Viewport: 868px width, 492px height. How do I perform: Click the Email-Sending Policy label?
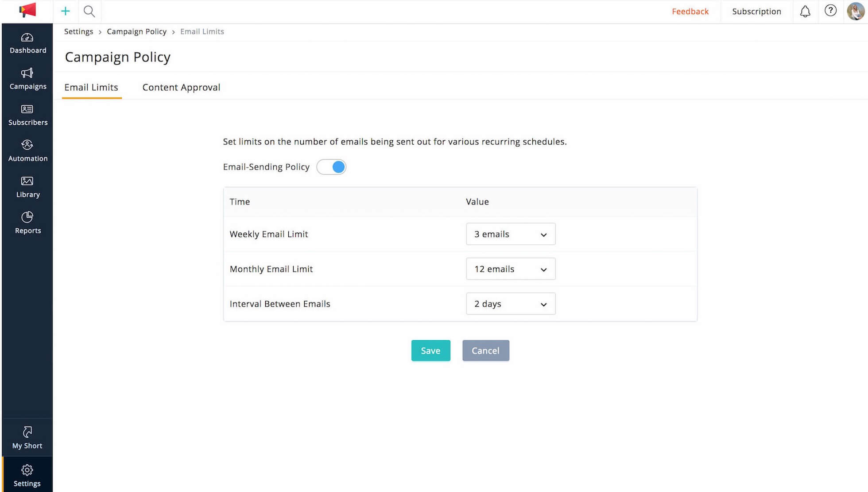click(266, 167)
